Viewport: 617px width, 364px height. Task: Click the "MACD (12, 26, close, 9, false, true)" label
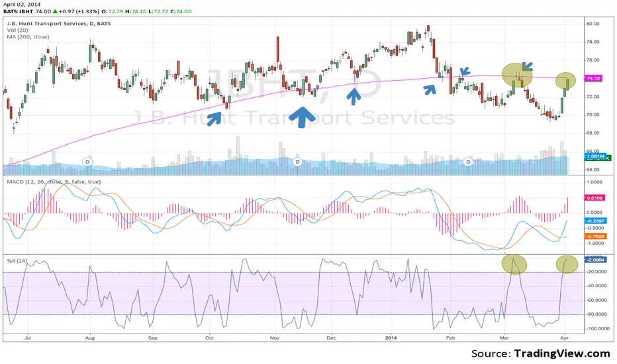coord(54,182)
